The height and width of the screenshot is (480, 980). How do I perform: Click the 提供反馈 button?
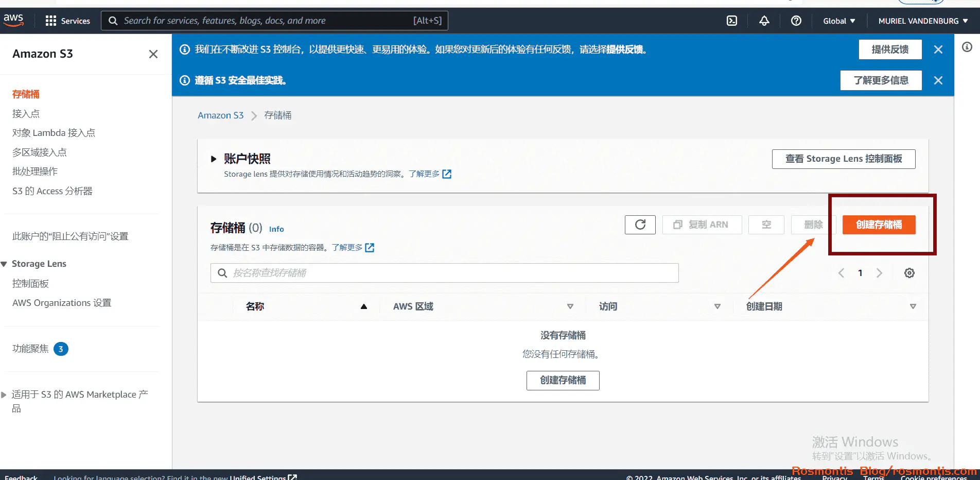890,49
